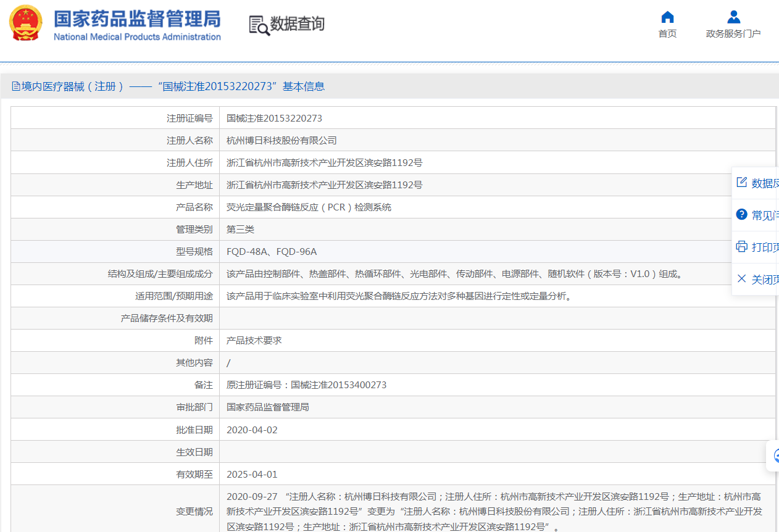Print the page using the printer icon
Image resolution: width=779 pixels, height=532 pixels.
(x=742, y=246)
